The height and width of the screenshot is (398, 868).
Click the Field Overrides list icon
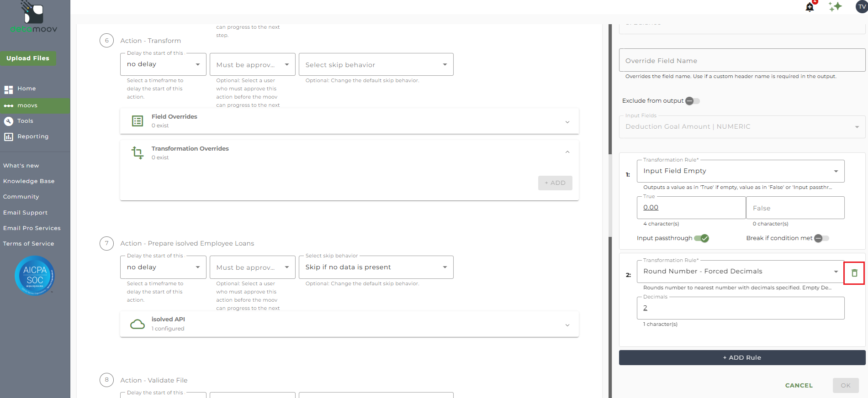138,121
